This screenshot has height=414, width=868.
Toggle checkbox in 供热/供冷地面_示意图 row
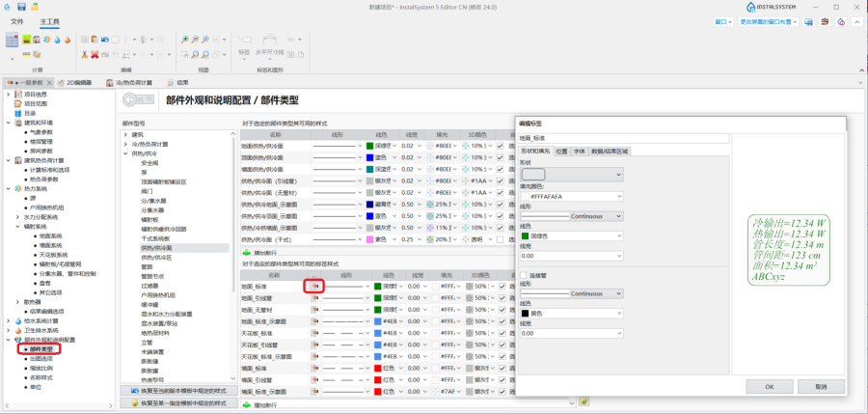(501, 205)
